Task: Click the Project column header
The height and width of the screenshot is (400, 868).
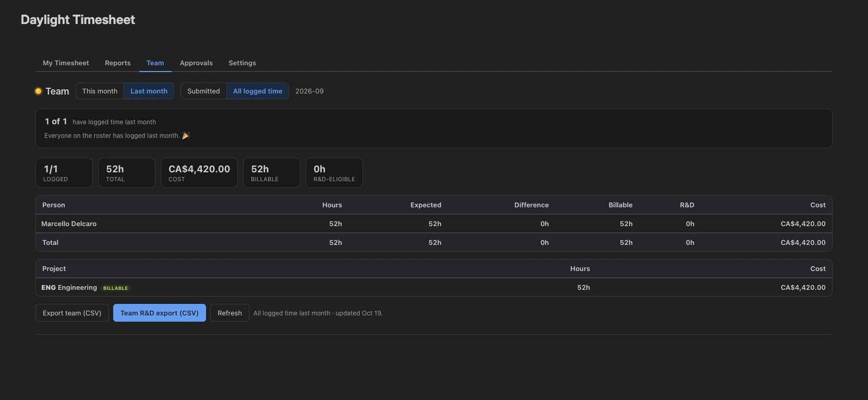Action: tap(54, 268)
